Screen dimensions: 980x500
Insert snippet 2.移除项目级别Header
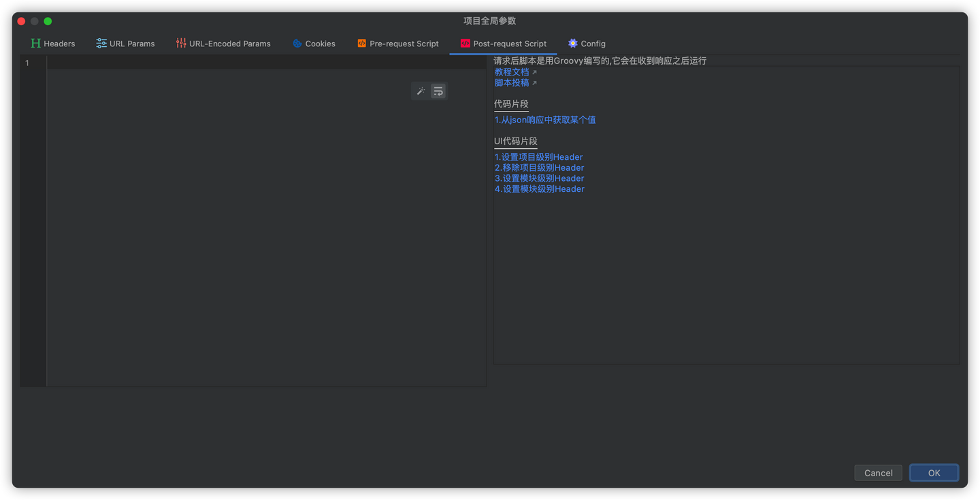539,167
